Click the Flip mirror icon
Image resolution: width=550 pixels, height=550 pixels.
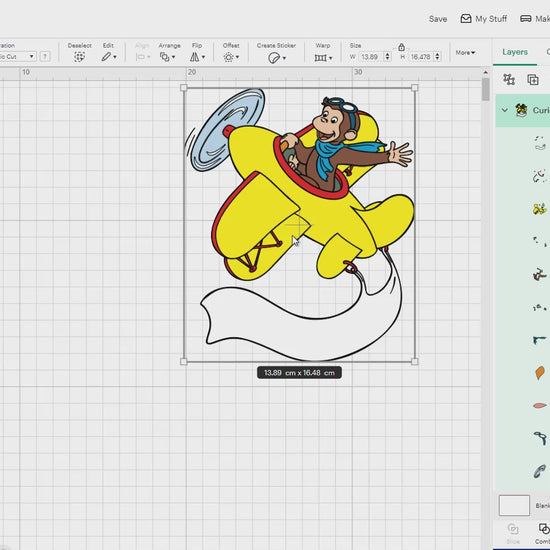[x=195, y=57]
